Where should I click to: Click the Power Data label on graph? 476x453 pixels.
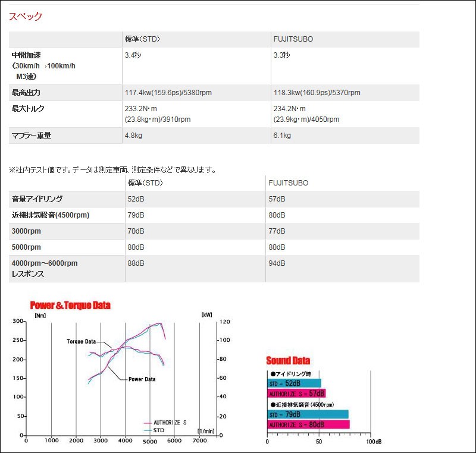tap(142, 379)
